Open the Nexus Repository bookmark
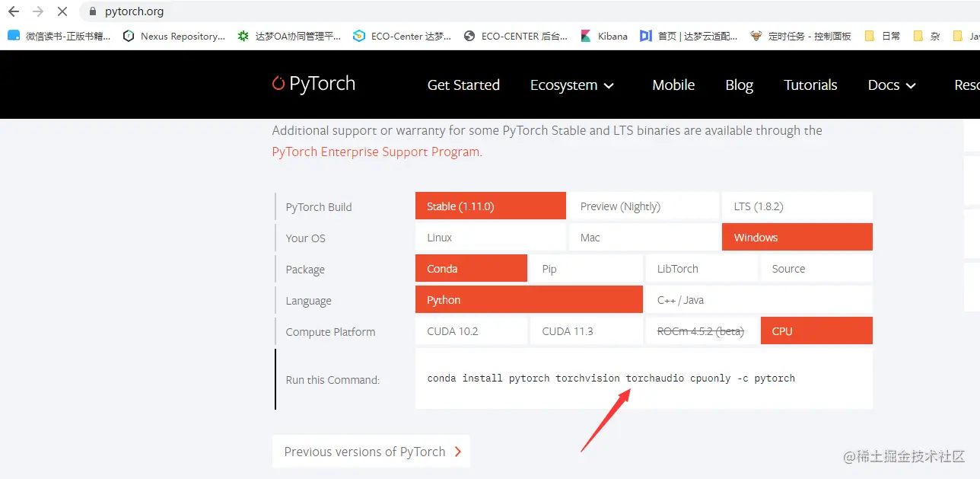The height and width of the screenshot is (479, 980). (x=174, y=36)
